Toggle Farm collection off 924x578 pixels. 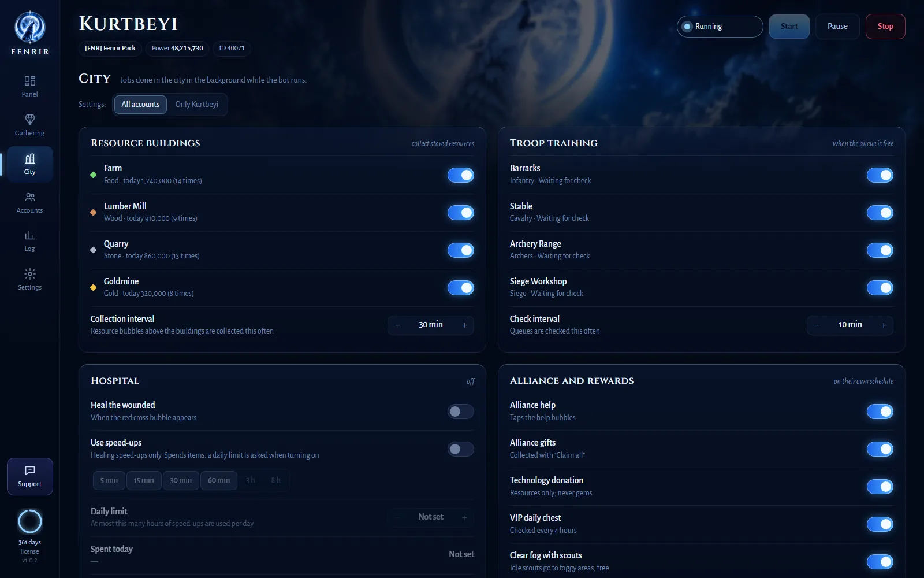[x=461, y=175]
